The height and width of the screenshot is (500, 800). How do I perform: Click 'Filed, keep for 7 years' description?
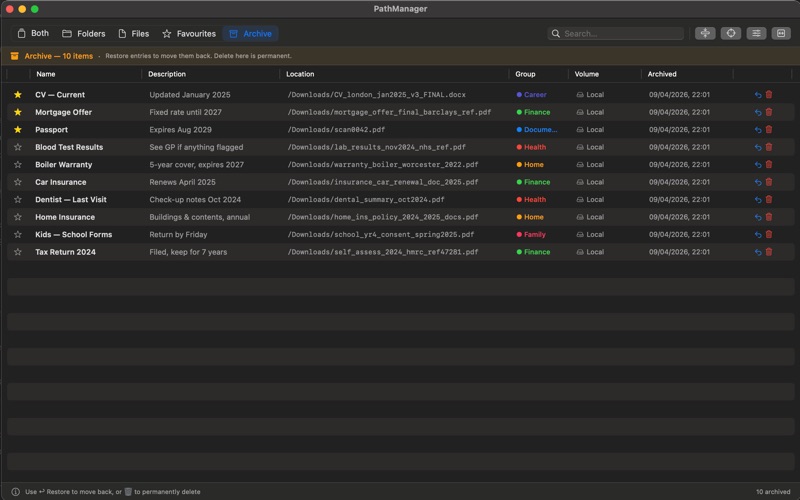click(188, 252)
